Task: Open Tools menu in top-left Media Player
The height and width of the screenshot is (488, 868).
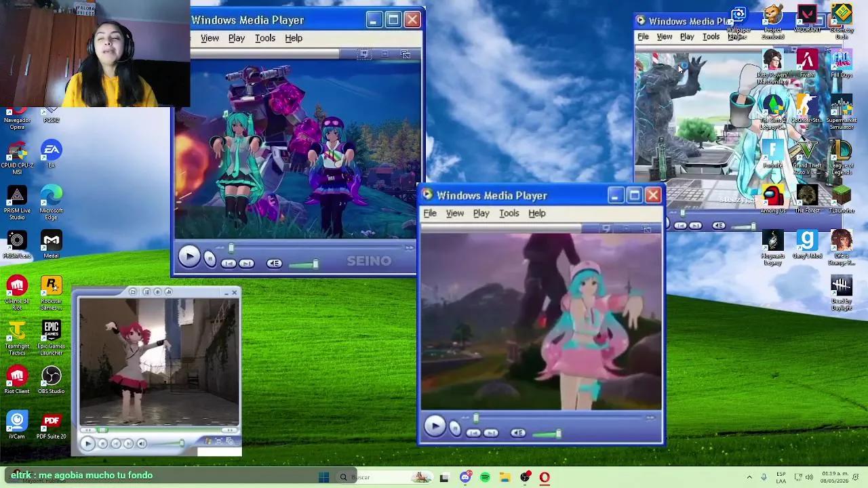Action: click(265, 38)
